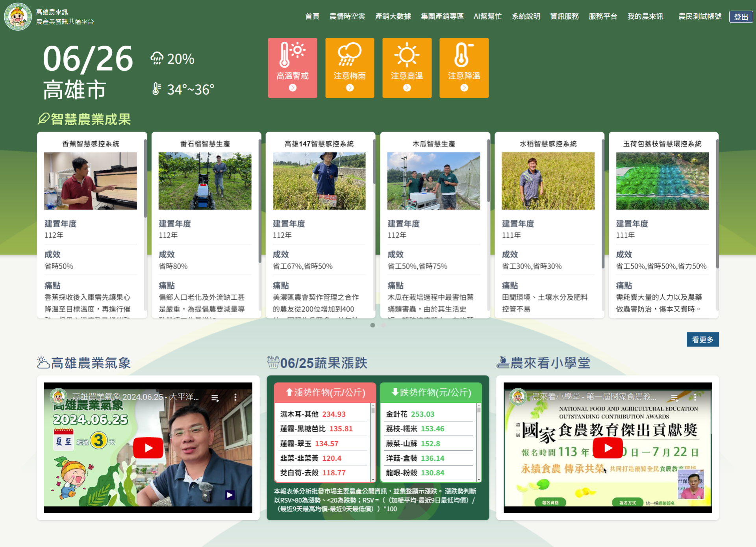
Task: Open playlist icon on weather video
Action: pyautogui.click(x=215, y=398)
